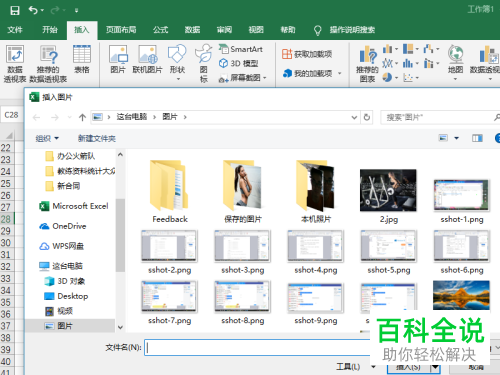
Task: Click the 数据透视图 pivot chart icon
Action: tap(488, 55)
